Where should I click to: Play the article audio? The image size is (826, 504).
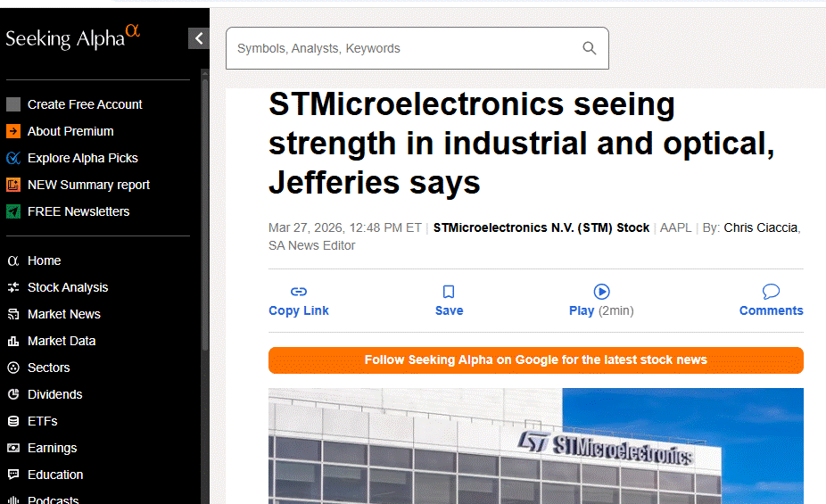pyautogui.click(x=601, y=292)
